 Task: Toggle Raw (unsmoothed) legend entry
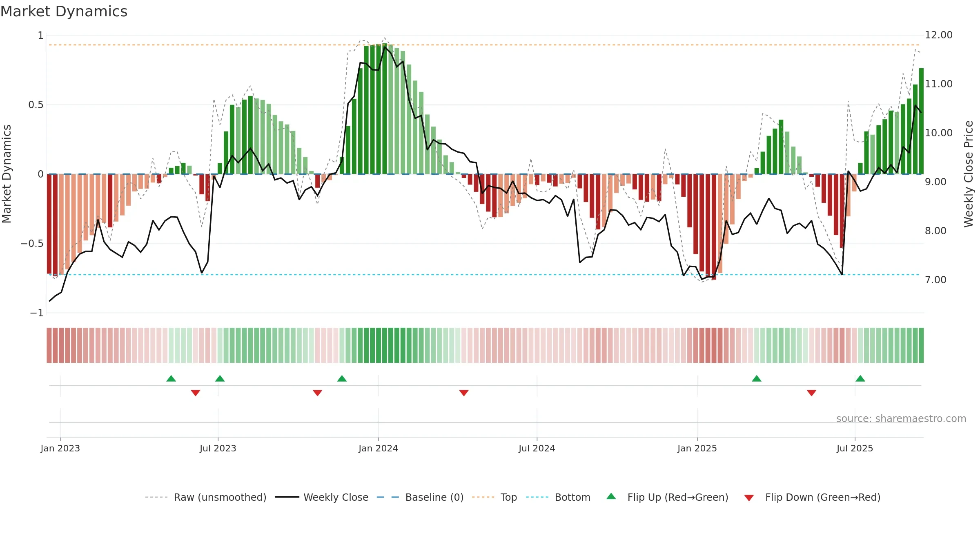(x=206, y=497)
